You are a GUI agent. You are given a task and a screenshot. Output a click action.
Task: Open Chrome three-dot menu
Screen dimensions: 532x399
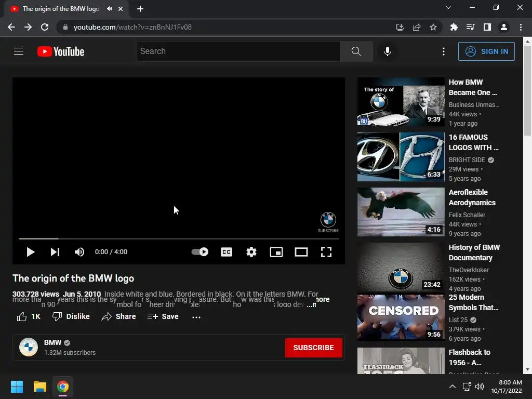(x=521, y=27)
